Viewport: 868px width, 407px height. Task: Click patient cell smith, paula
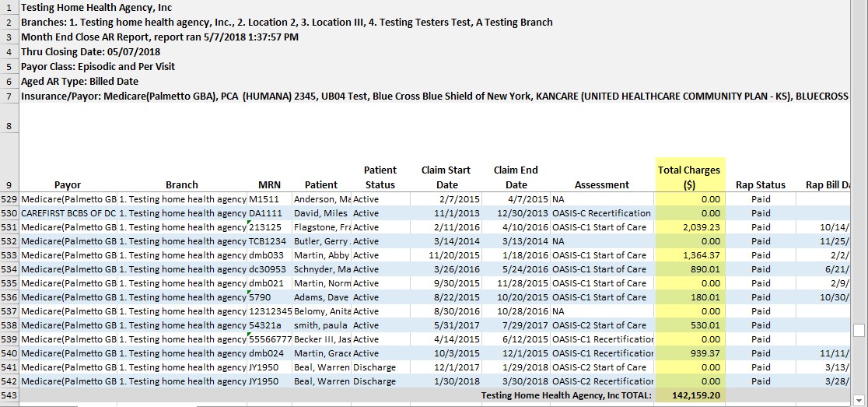322,325
